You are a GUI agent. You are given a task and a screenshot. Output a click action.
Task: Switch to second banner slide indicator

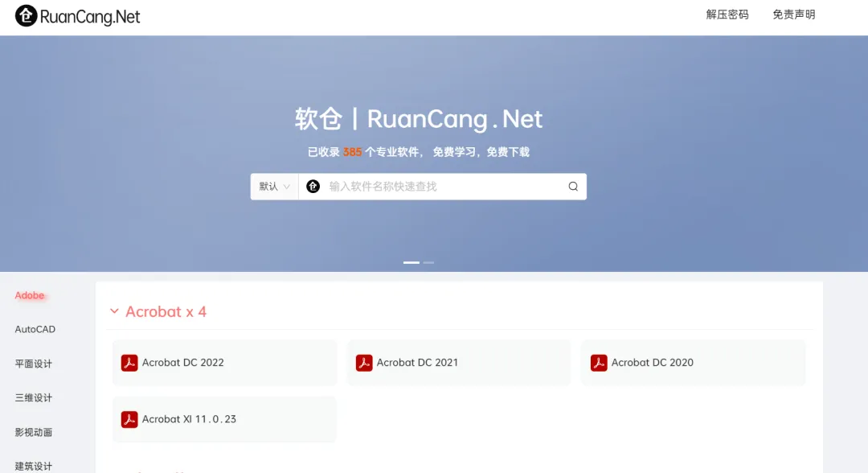click(429, 262)
